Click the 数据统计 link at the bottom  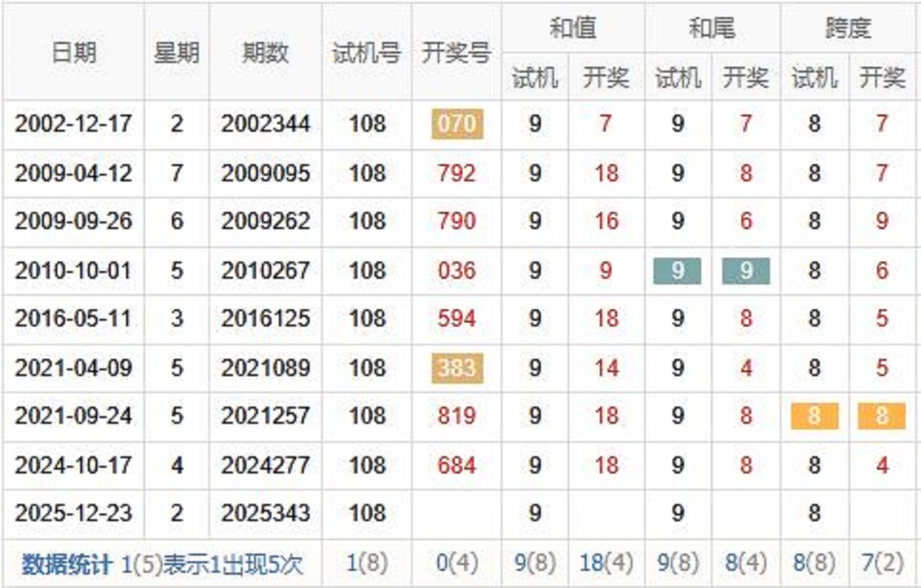66,564
